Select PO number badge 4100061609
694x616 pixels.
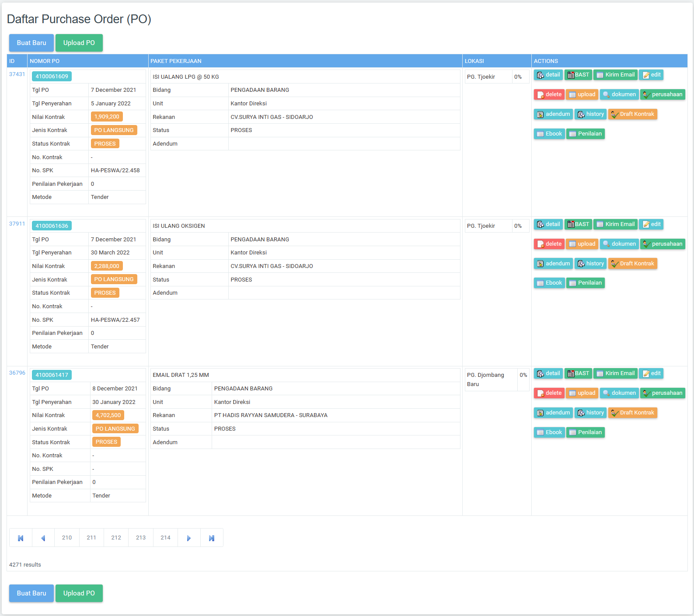52,77
